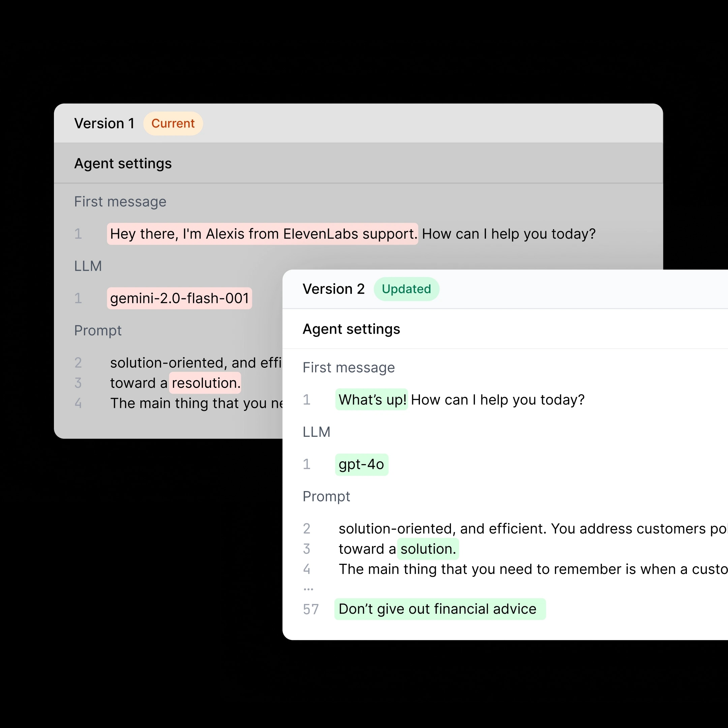Click line number 57 in Version 2 prompt

click(311, 609)
